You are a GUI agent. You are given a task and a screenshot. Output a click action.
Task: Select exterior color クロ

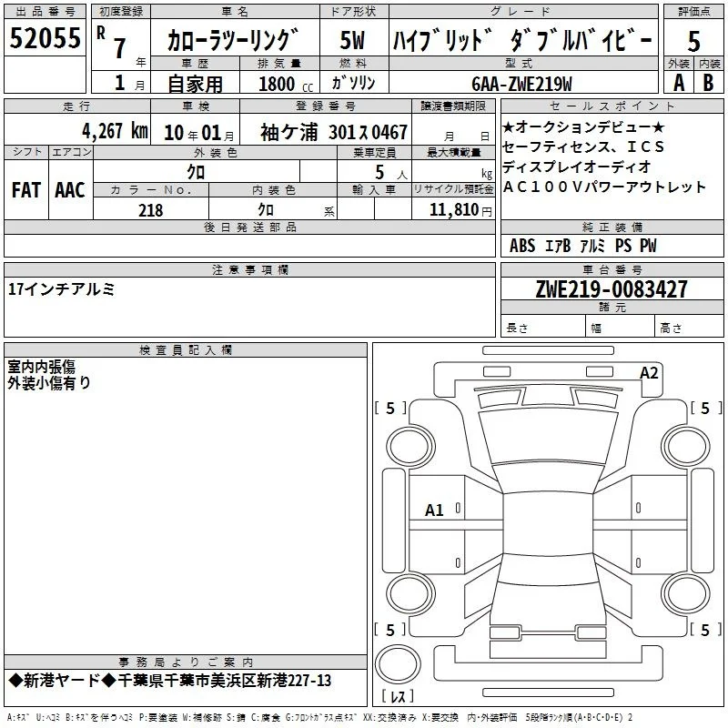[x=196, y=172]
